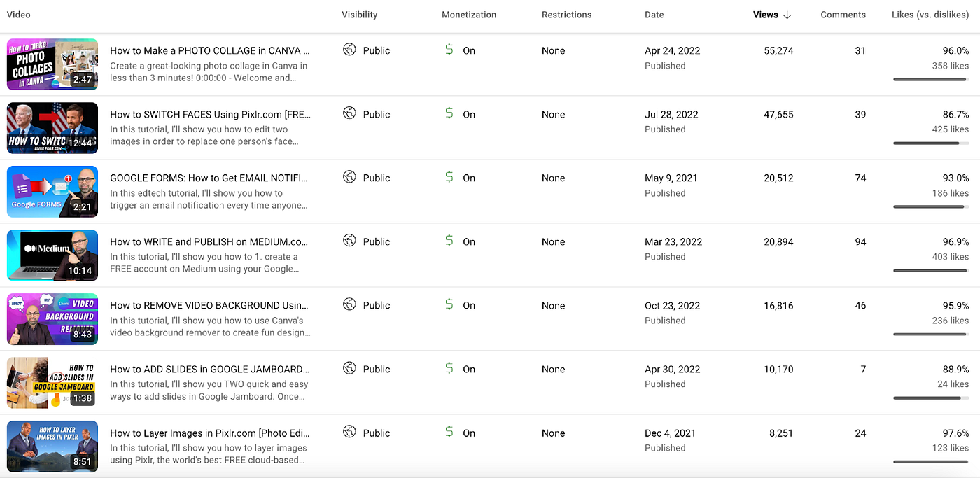The height and width of the screenshot is (478, 980).
Task: Click the dollar icon for the Layer Images video
Action: coord(449,432)
